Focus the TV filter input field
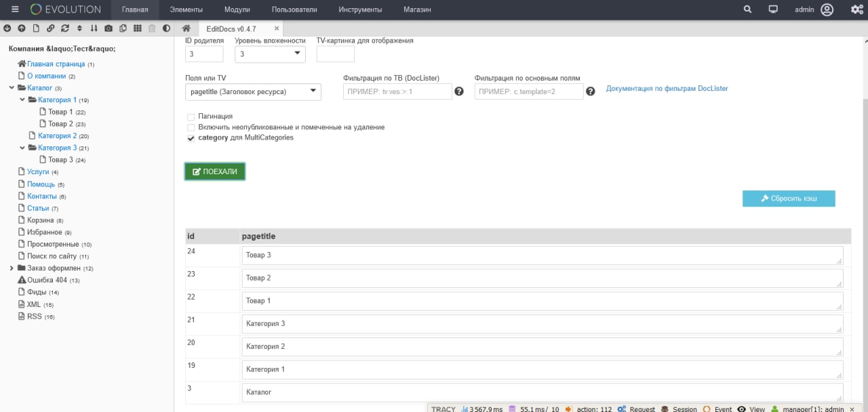 pos(397,91)
